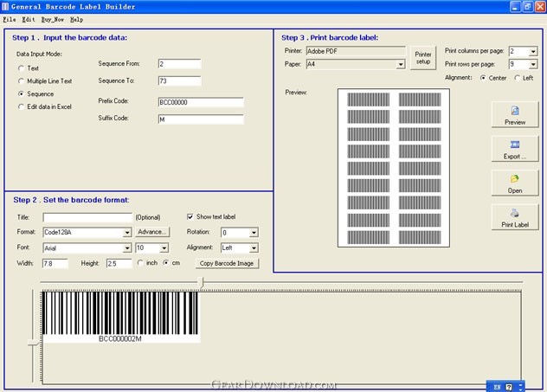547x392 pixels.
Task: Click the Width input field
Action: [x=55, y=263]
